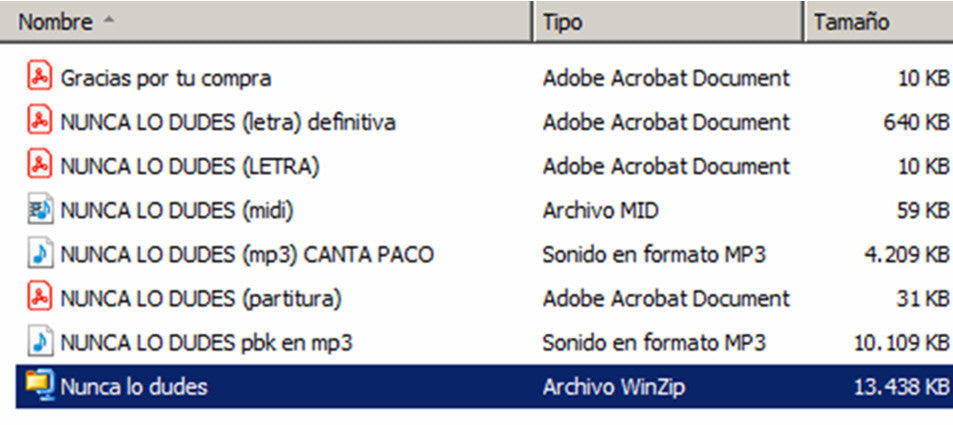This screenshot has height=425, width=953.
Task: Select NUNCA LO DUDES (partitura) file name
Action: coord(201,298)
